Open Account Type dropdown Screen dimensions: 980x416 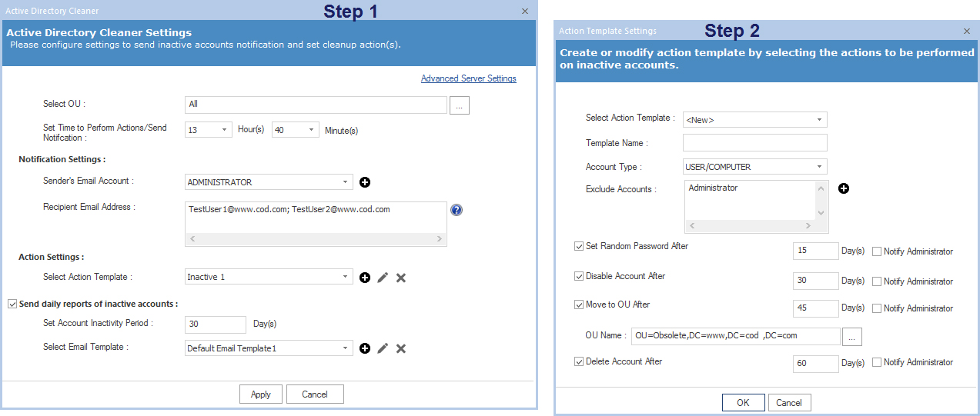821,167
